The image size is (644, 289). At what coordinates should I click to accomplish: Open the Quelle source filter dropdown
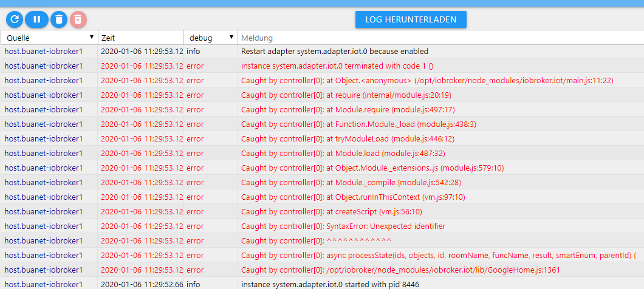(x=49, y=38)
